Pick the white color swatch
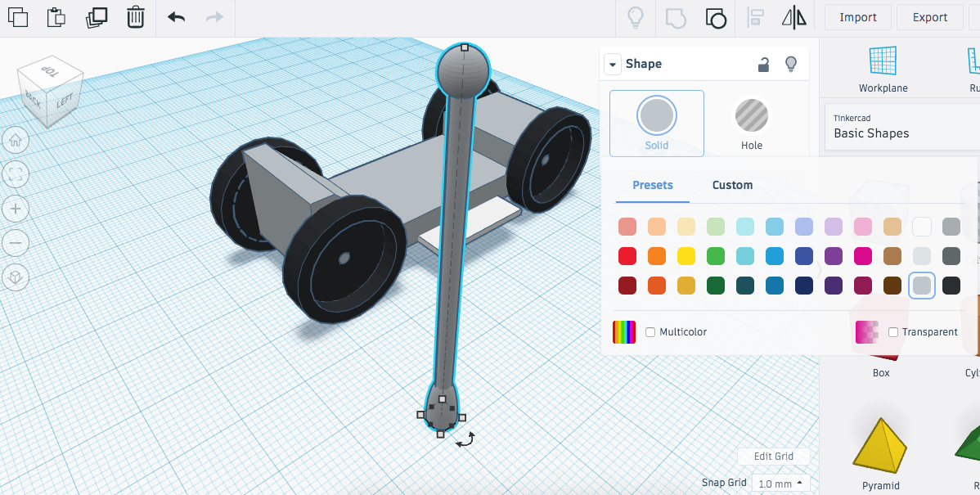Viewport: 980px width, 495px height. [x=922, y=227]
